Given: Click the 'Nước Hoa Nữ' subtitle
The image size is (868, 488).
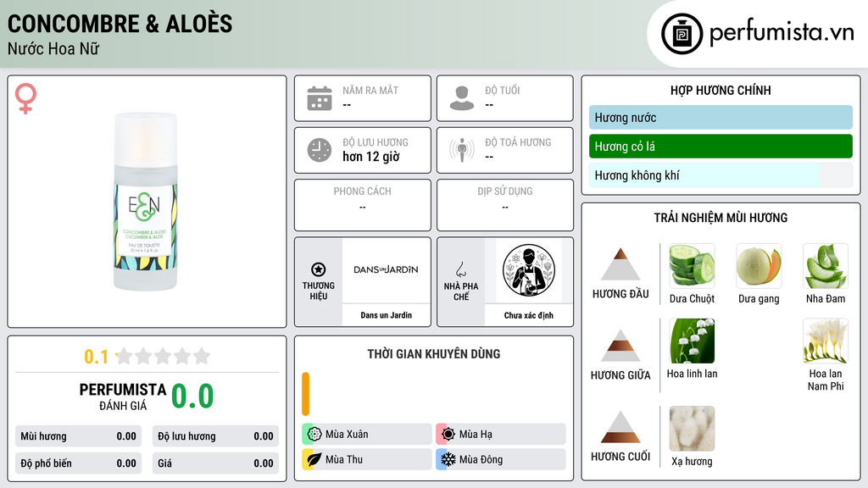Looking at the screenshot, I should click(53, 48).
